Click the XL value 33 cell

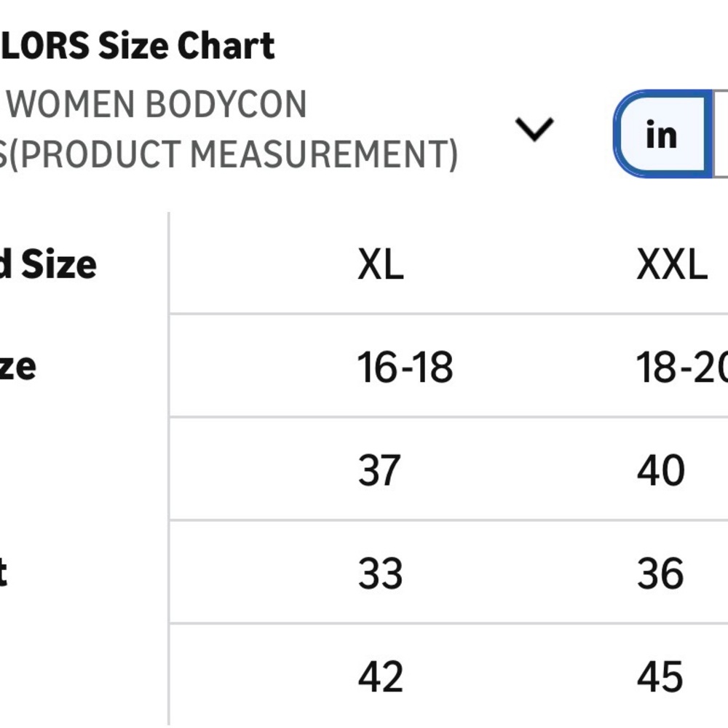(x=380, y=574)
